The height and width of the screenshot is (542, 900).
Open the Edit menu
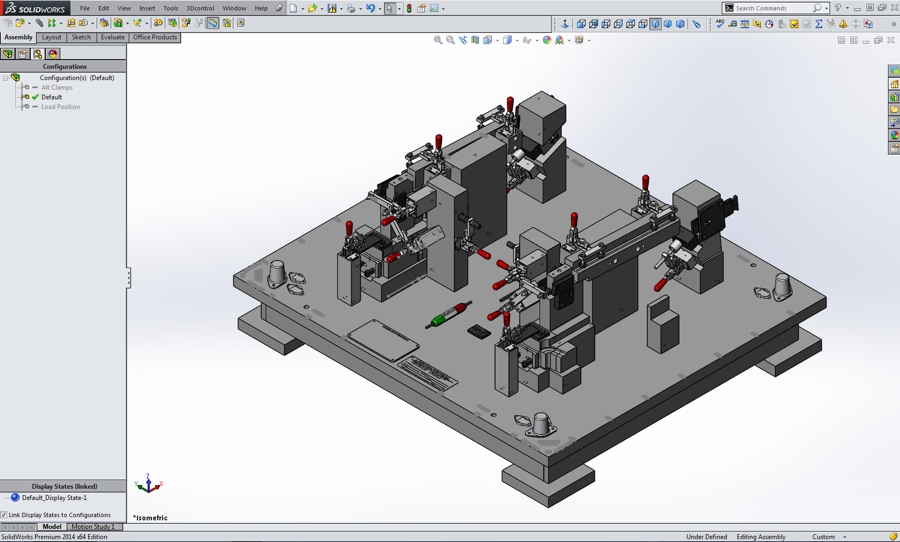(x=103, y=8)
